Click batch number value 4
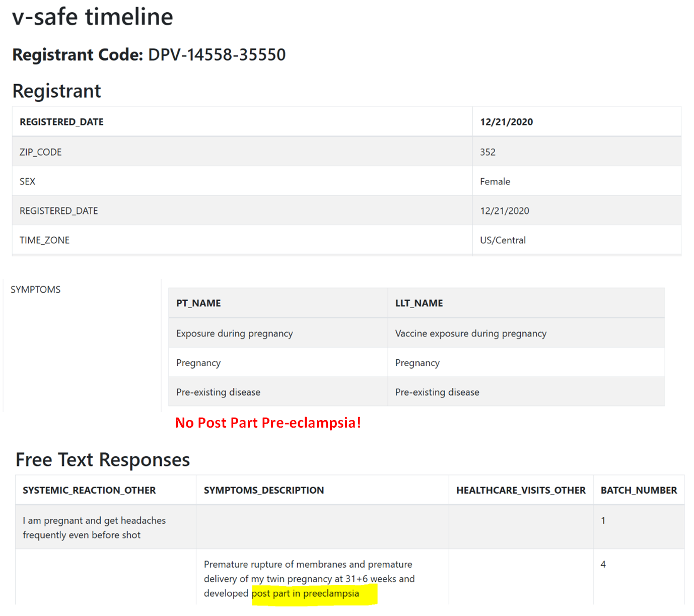 [x=603, y=565]
